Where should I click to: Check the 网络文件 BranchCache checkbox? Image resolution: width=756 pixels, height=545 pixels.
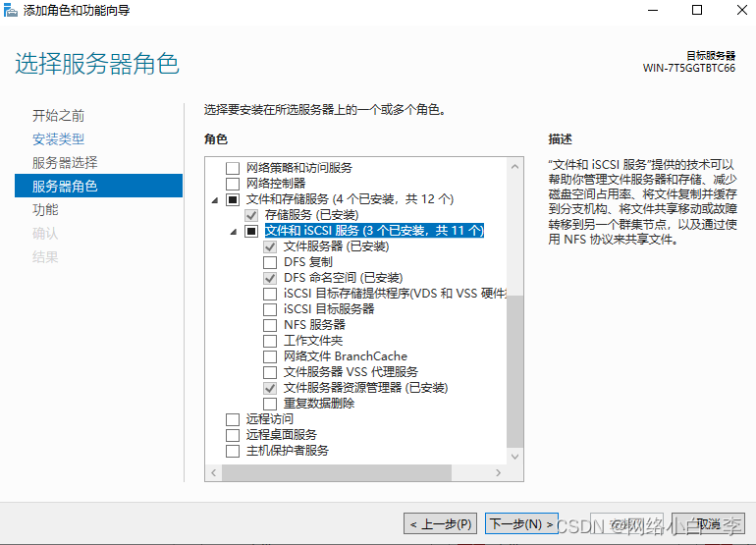270,356
